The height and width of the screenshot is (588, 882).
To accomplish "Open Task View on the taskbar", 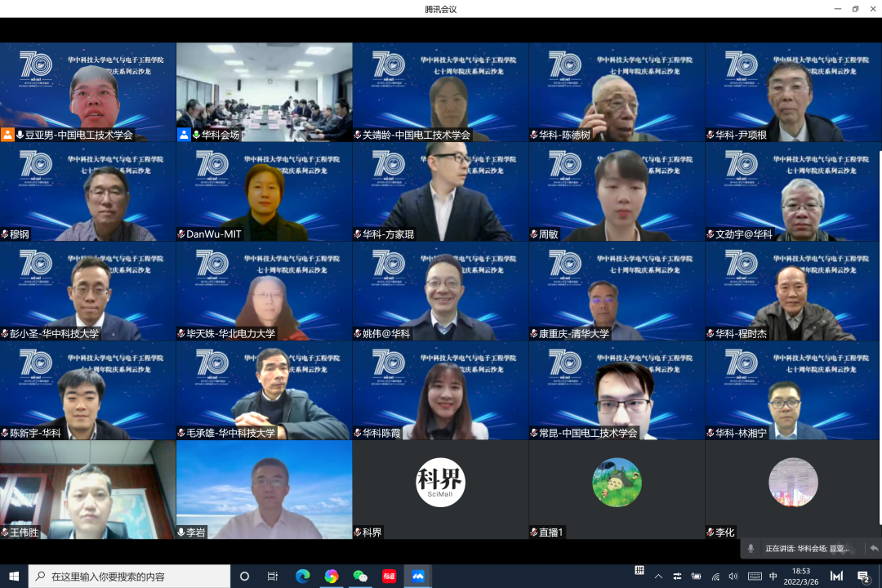I will (273, 577).
